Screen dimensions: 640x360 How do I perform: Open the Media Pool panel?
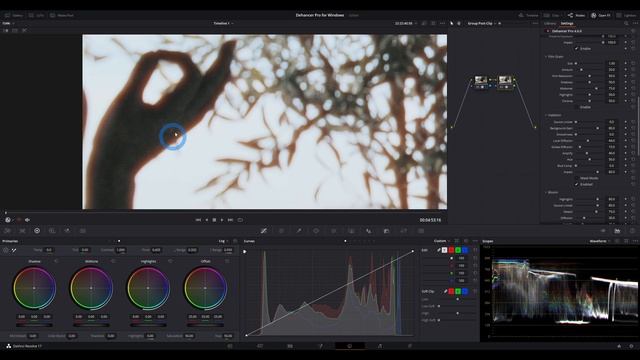click(62, 15)
